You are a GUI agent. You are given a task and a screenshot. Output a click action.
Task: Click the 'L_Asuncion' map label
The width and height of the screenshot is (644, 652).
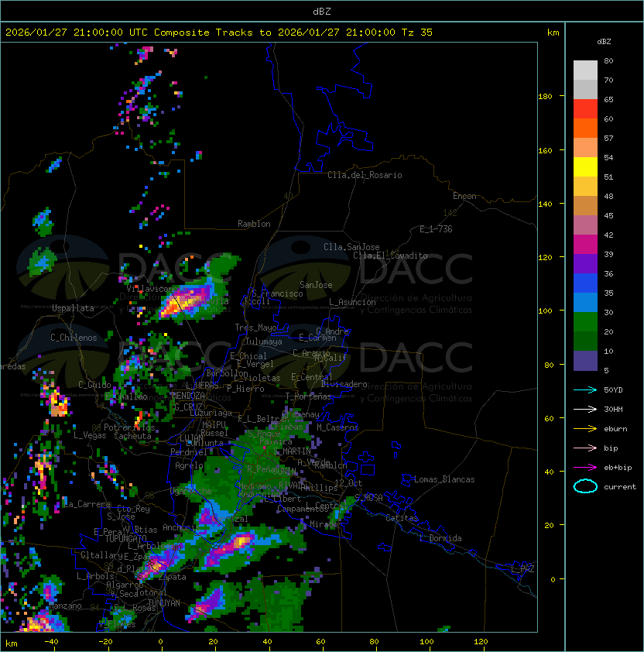click(352, 302)
